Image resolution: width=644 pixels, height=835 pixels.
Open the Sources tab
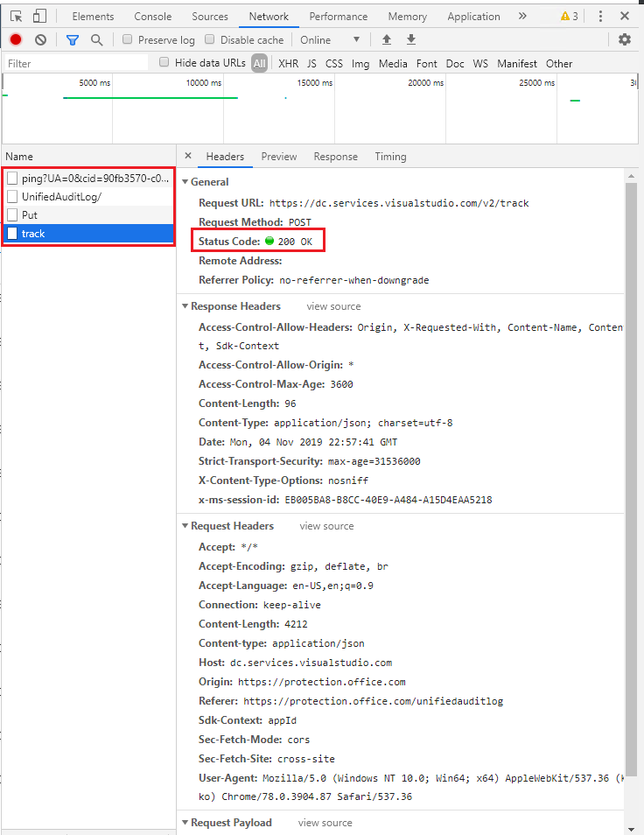210,17
